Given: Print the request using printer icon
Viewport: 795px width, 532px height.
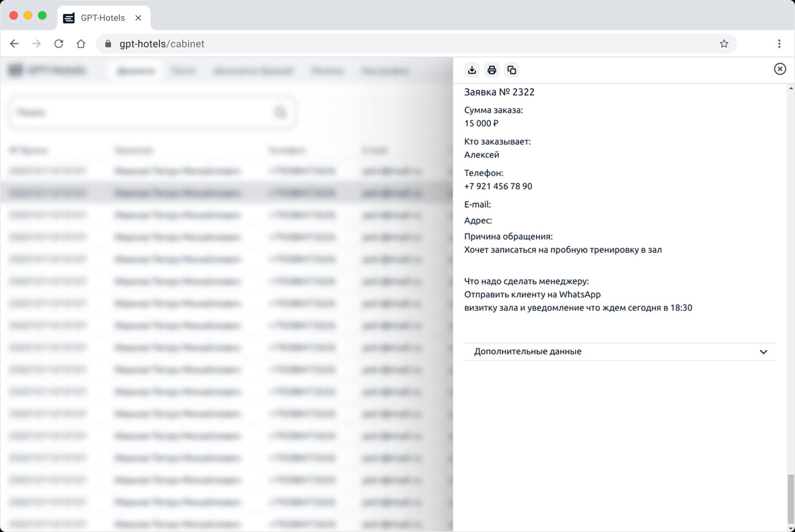Looking at the screenshot, I should (491, 70).
